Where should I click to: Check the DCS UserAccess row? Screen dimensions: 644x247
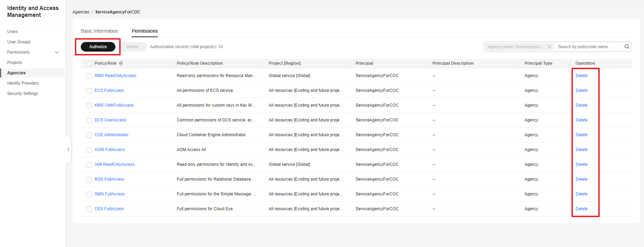pyautogui.click(x=89, y=120)
